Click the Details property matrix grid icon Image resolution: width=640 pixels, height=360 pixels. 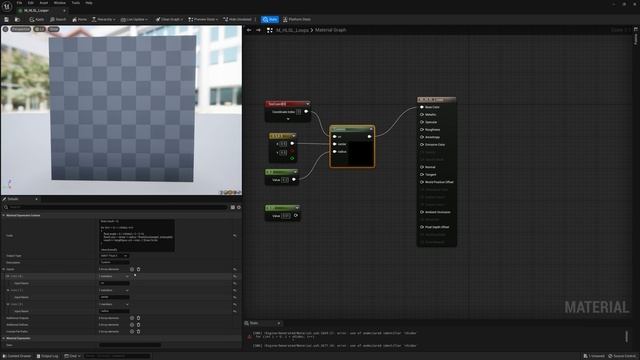pos(233,207)
